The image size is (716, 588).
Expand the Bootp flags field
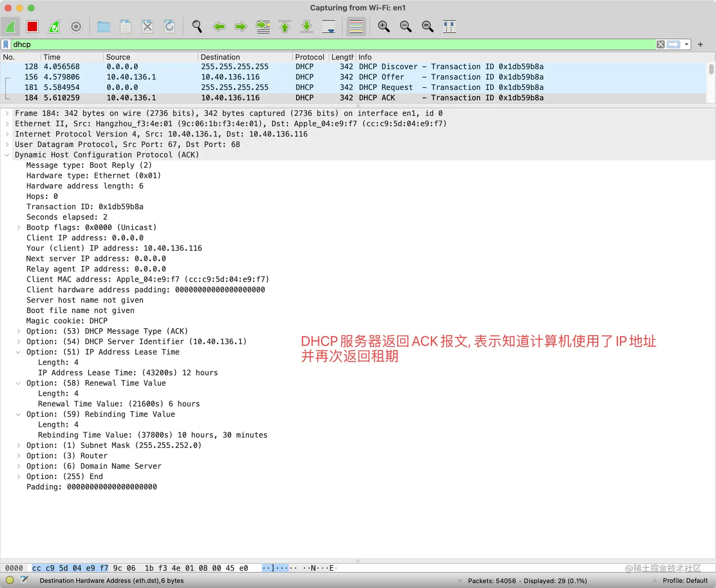(x=18, y=228)
